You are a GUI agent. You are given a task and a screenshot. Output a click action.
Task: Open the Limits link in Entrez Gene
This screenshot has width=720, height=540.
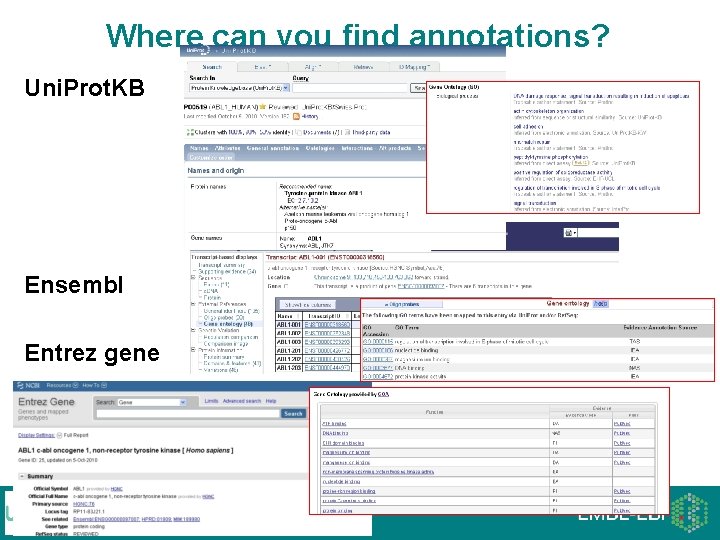pos(211,401)
